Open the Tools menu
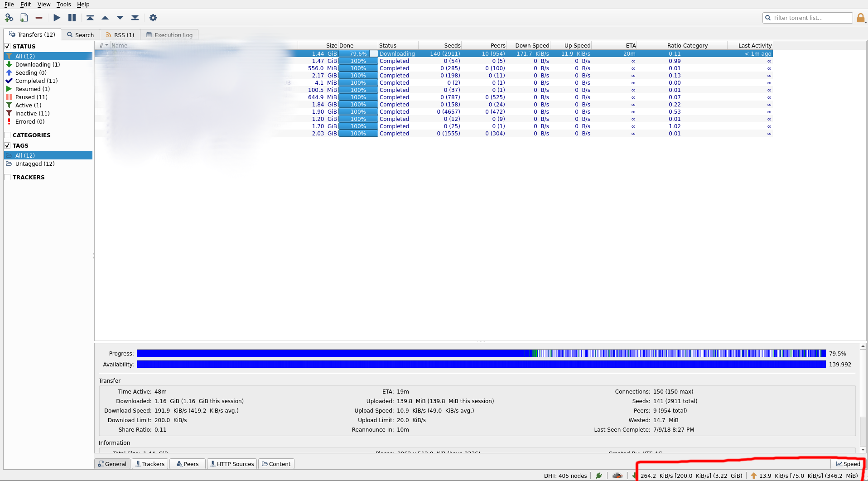 63,4
